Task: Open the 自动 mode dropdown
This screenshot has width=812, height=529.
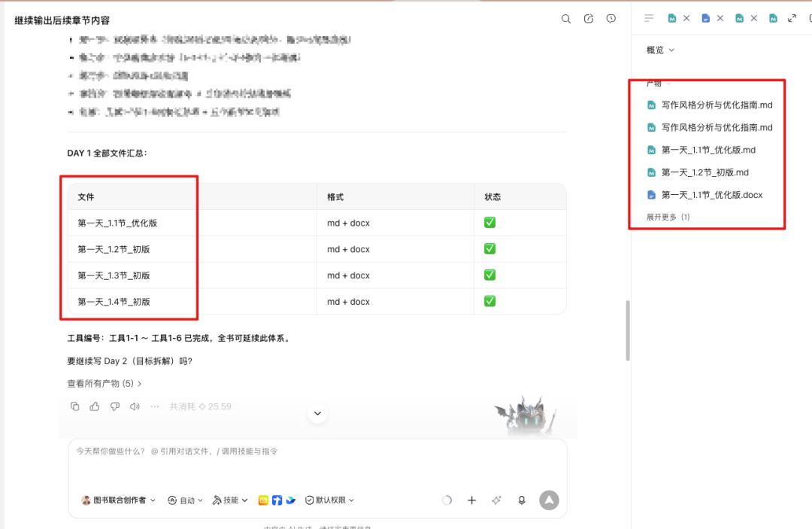Action: tap(185, 500)
